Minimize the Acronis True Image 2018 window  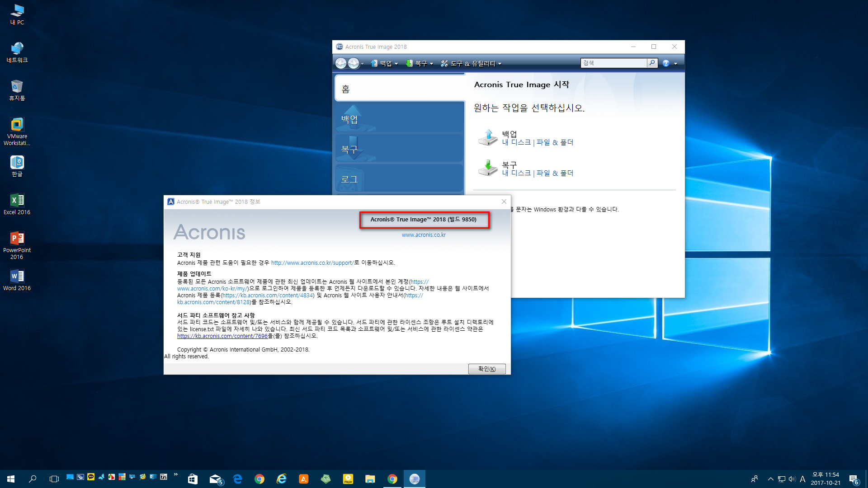[633, 47]
